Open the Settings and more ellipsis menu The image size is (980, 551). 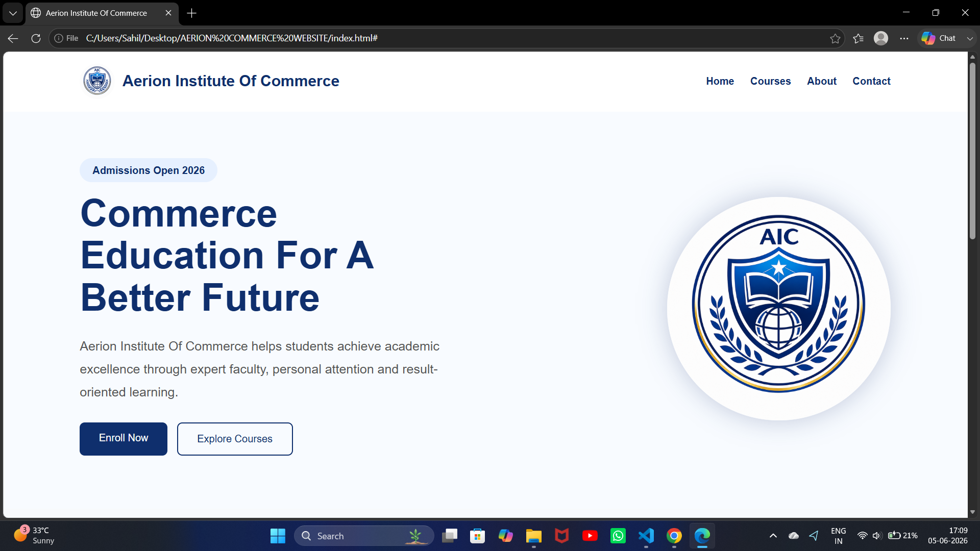(904, 38)
